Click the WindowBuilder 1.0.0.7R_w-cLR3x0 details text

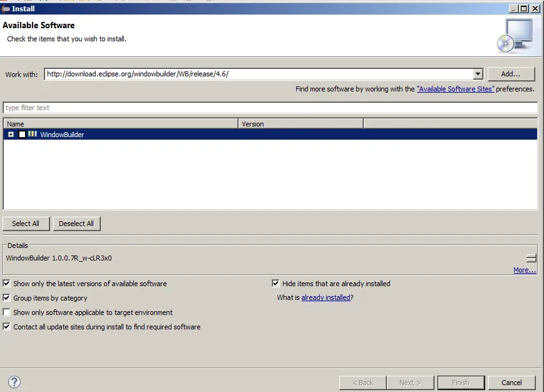pyautogui.click(x=59, y=258)
